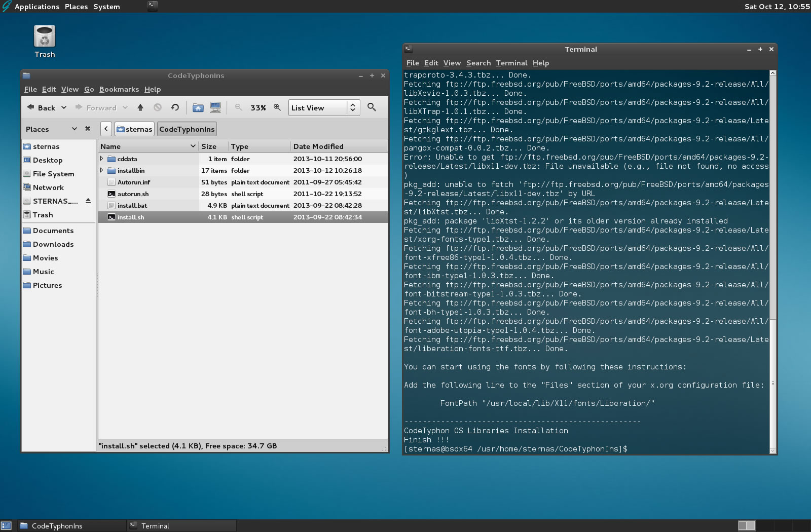Viewport: 811px width, 532px height.
Task: Click the clock in the top panel
Action: (x=777, y=7)
